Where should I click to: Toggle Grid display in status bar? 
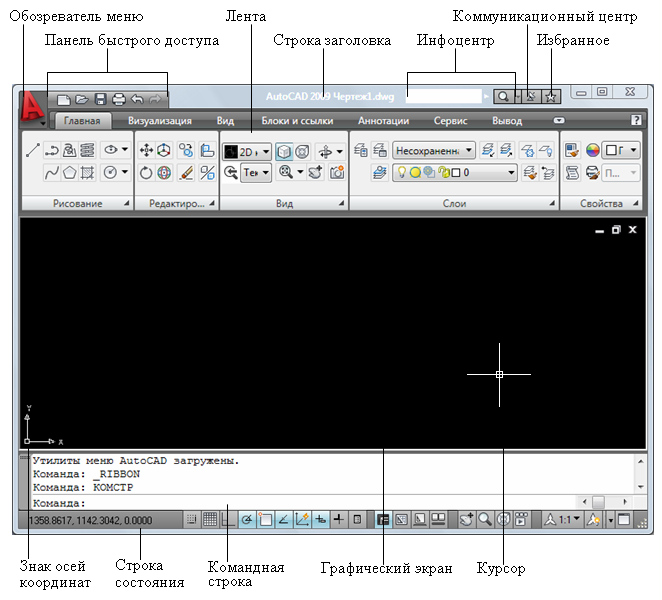coord(210,519)
